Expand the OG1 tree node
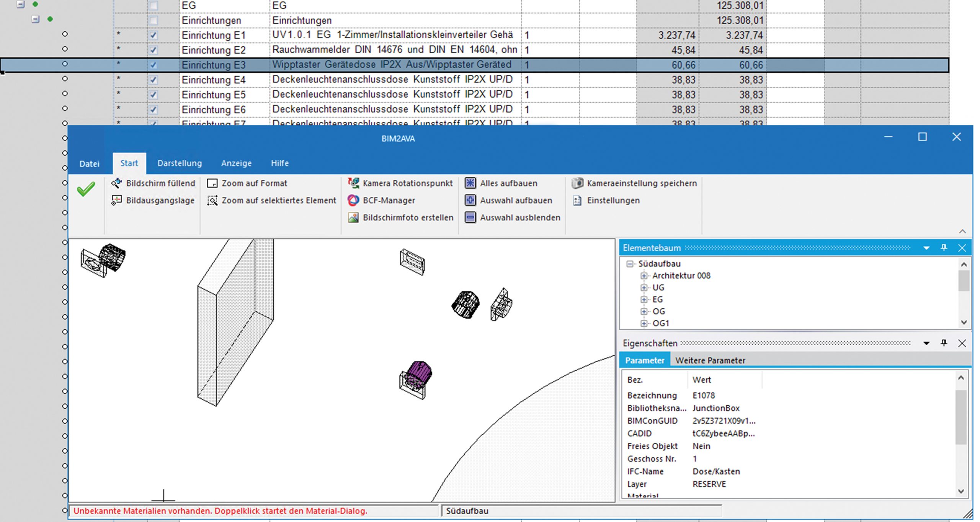The width and height of the screenshot is (980, 522). (x=644, y=323)
